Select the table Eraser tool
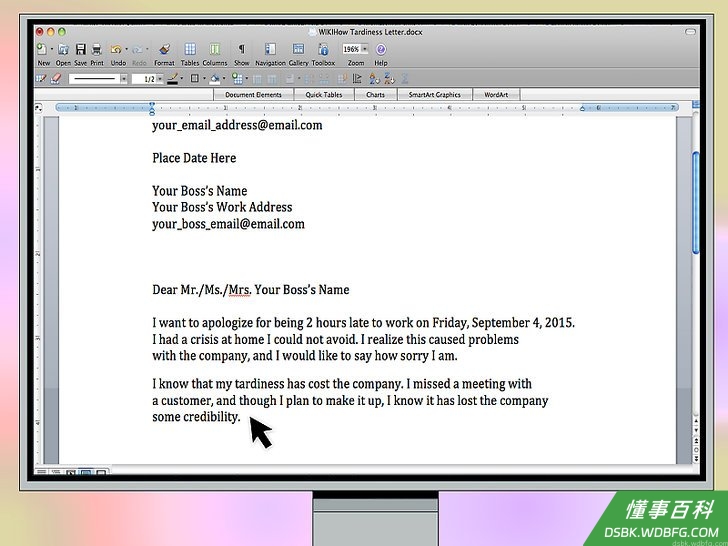 [x=56, y=79]
